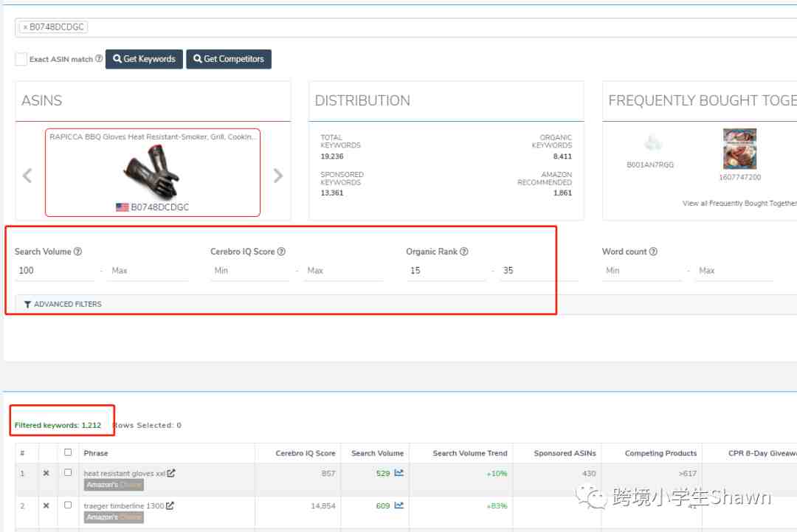This screenshot has width=797, height=532.
Task: Tick the select-all checkbox in table header
Action: pyautogui.click(x=68, y=452)
